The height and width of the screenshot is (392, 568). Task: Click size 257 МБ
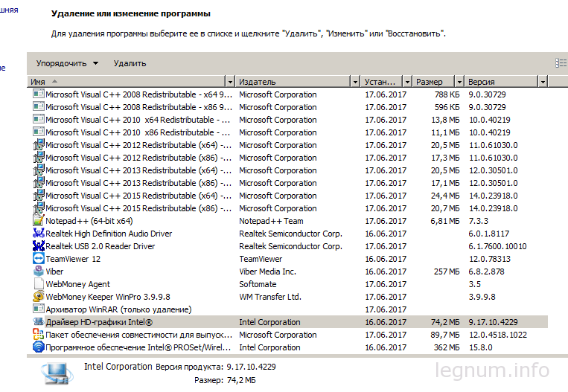[447, 271]
